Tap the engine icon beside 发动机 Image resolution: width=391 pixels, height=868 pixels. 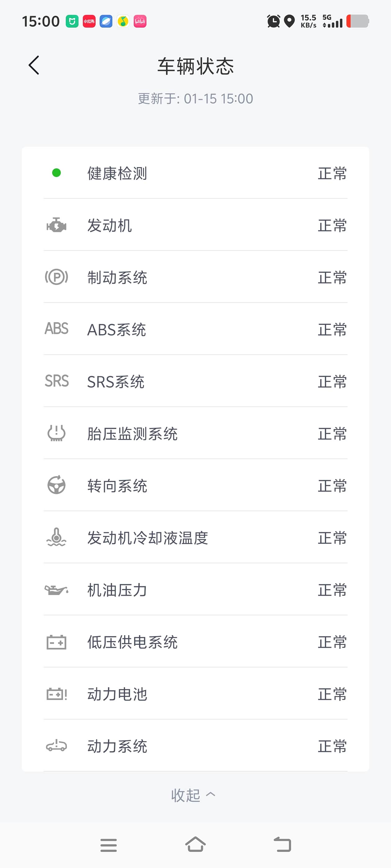(x=56, y=225)
